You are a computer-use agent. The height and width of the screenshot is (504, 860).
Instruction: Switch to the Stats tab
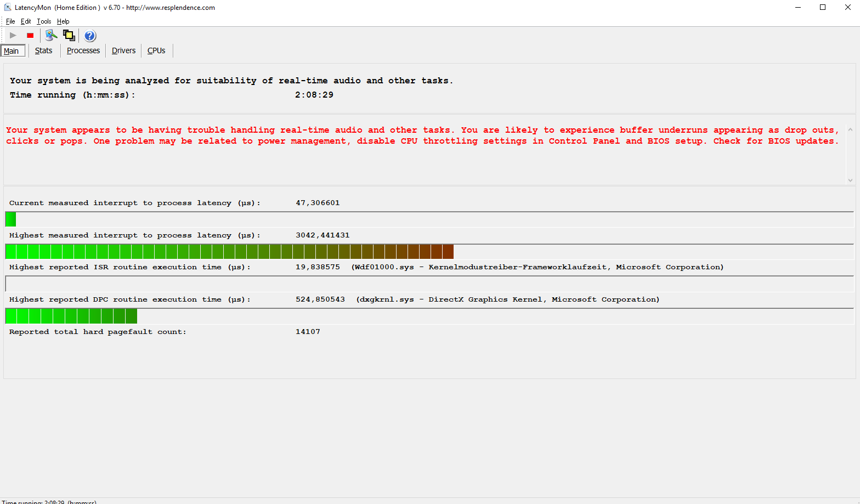click(x=44, y=50)
